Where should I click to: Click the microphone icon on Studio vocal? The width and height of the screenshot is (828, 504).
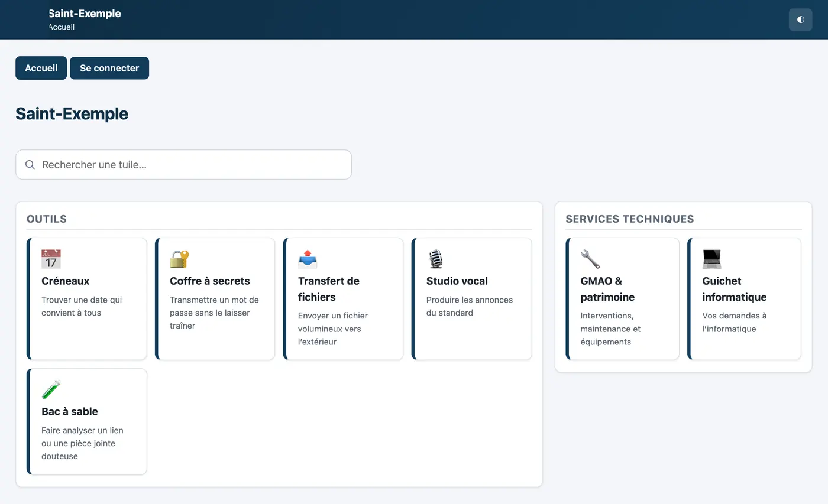(x=436, y=259)
